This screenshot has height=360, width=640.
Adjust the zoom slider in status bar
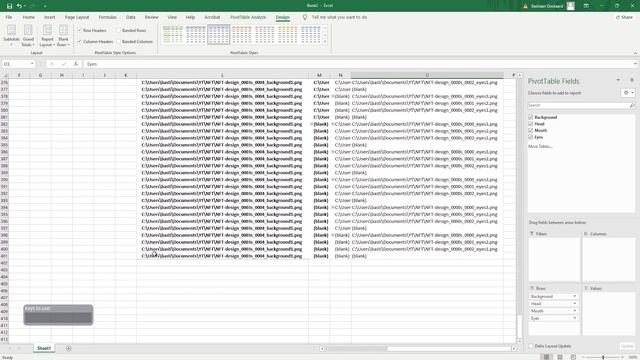(603, 357)
